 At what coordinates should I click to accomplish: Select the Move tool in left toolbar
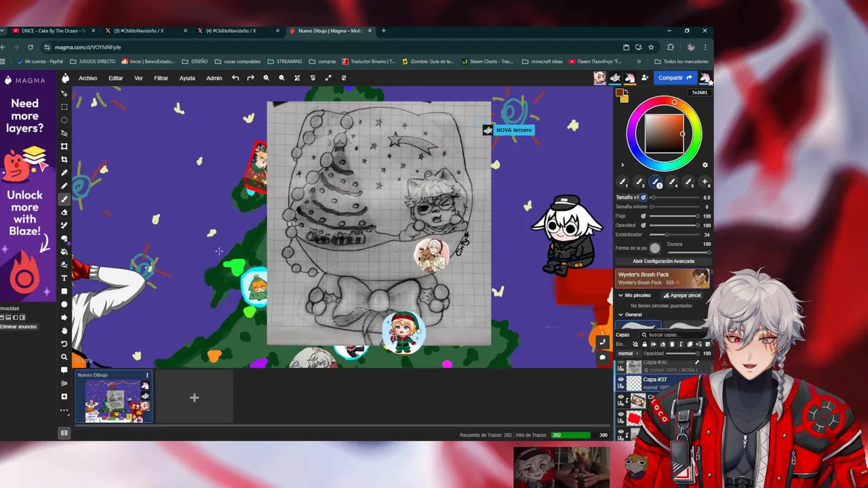(x=64, y=94)
